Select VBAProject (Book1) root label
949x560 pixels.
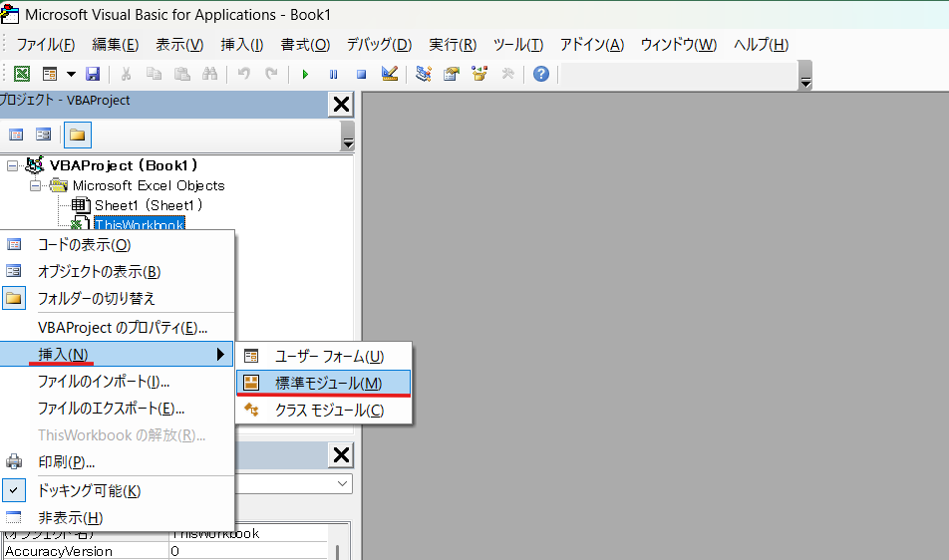pyautogui.click(x=124, y=165)
